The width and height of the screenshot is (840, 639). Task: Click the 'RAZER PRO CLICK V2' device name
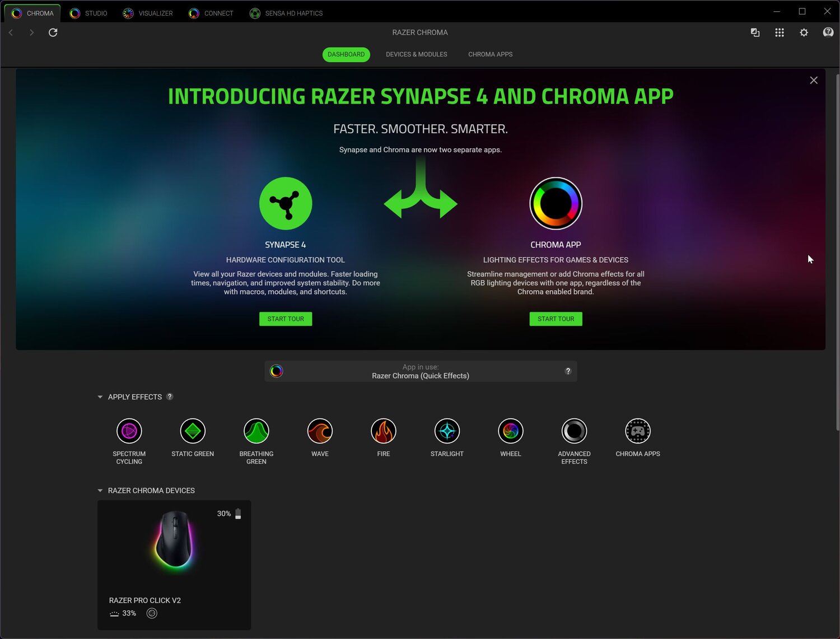coord(145,600)
